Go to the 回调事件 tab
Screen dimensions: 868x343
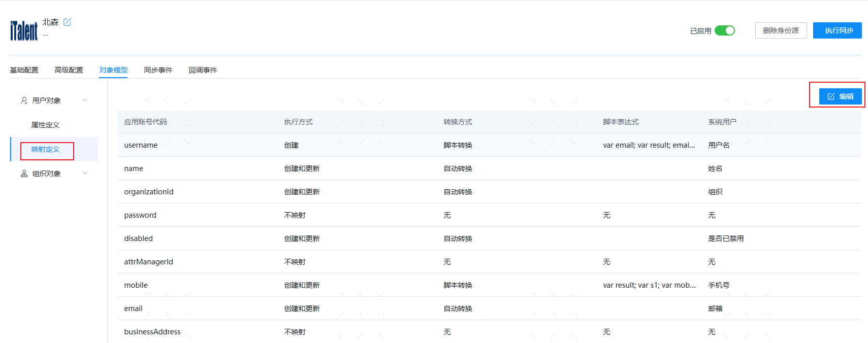point(203,70)
